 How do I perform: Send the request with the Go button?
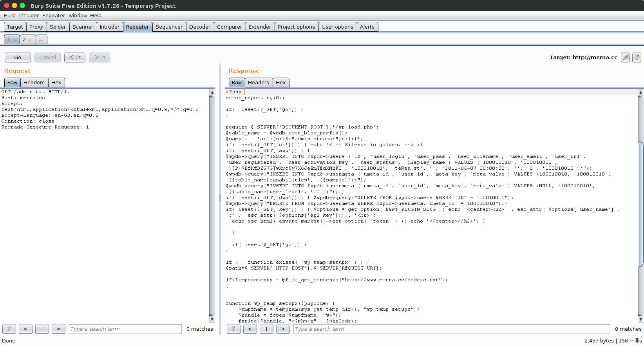click(18, 57)
